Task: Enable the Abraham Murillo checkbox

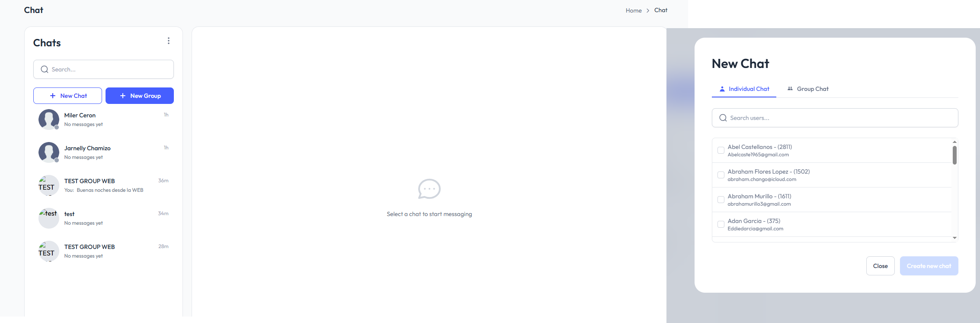Action: 721,200
